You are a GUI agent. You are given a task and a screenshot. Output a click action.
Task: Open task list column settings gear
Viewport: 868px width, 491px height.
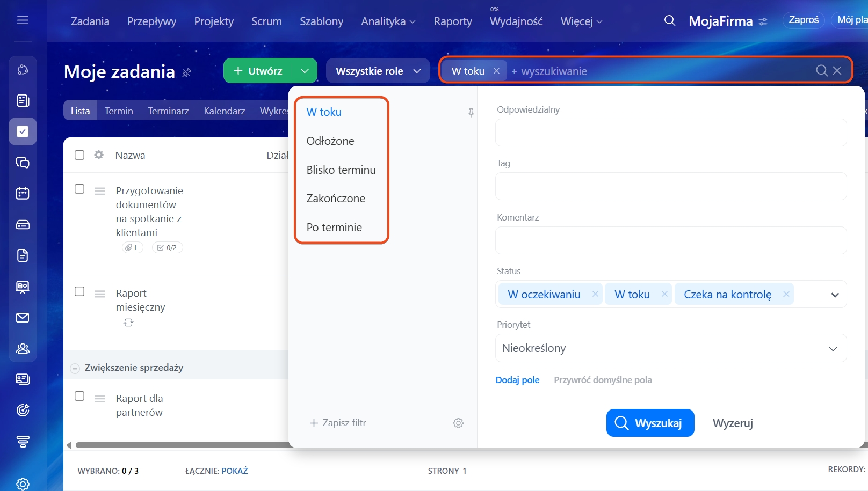(x=99, y=155)
